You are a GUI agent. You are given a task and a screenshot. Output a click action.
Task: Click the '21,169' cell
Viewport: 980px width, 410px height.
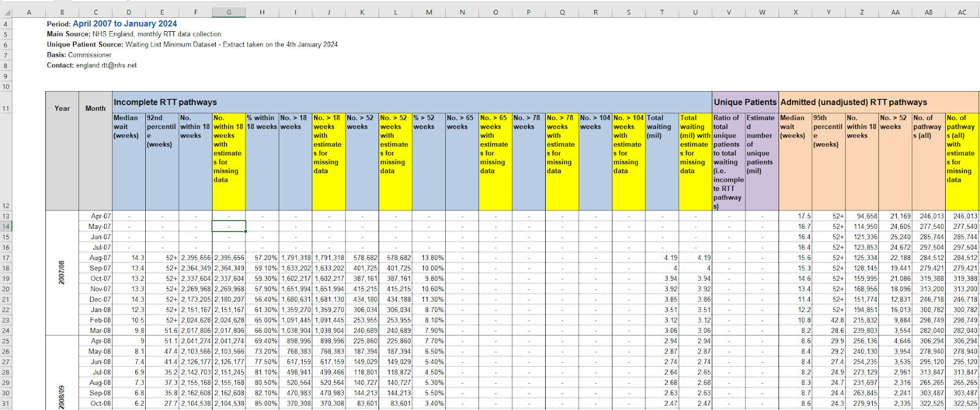(x=894, y=216)
